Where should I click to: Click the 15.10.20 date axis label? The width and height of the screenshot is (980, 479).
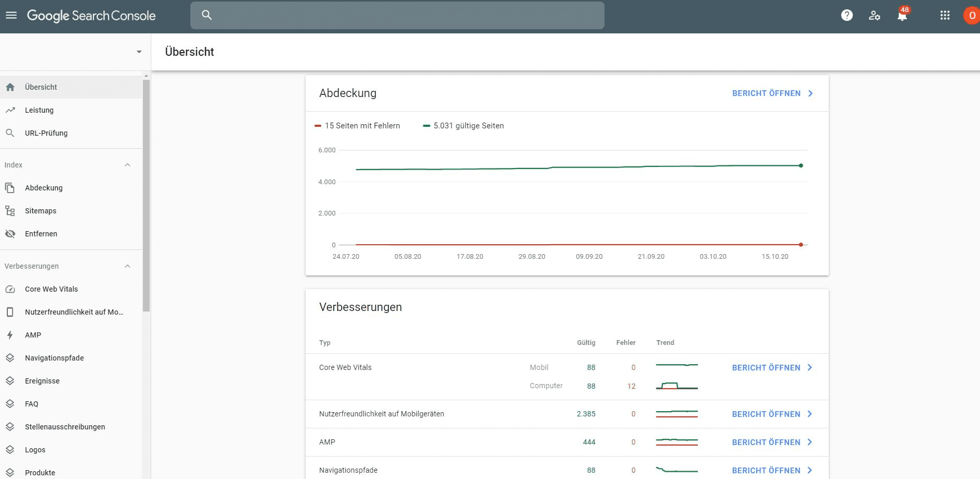[775, 257]
